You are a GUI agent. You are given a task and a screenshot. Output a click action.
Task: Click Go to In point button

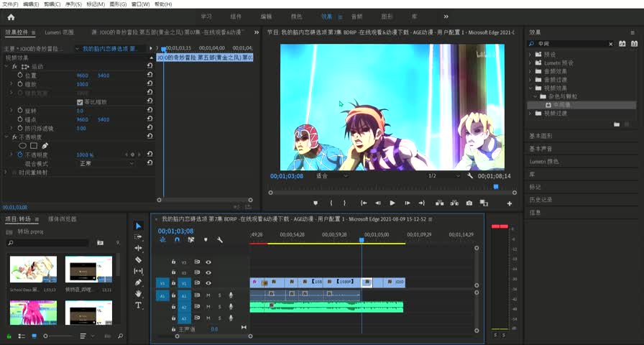(364, 203)
